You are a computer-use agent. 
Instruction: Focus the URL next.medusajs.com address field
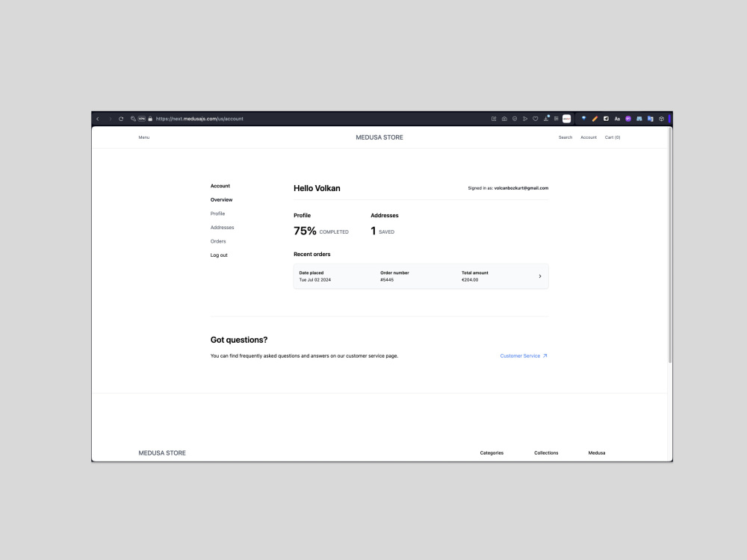[199, 119]
